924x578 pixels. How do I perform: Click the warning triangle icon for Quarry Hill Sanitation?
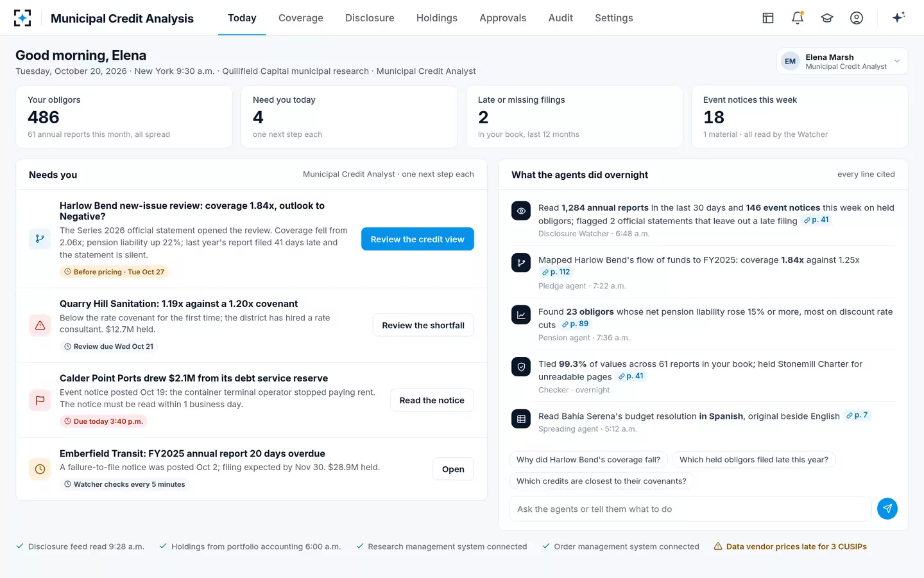pos(40,326)
